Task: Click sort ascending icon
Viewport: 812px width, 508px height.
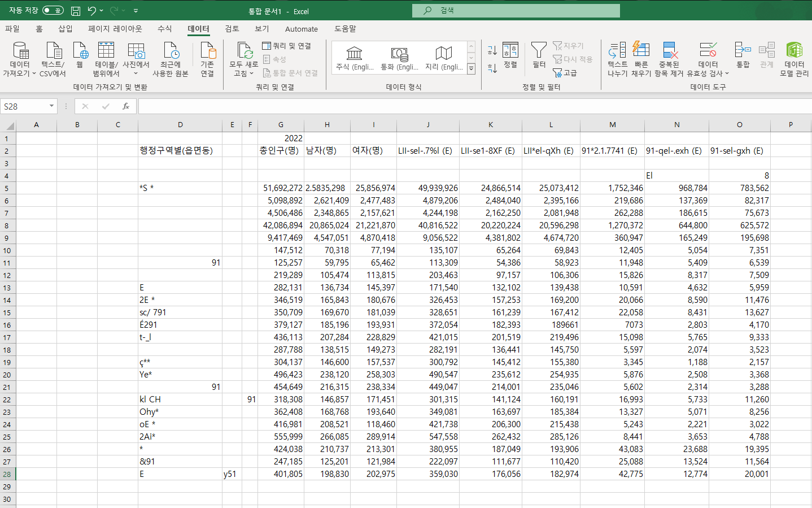Action: pos(492,51)
